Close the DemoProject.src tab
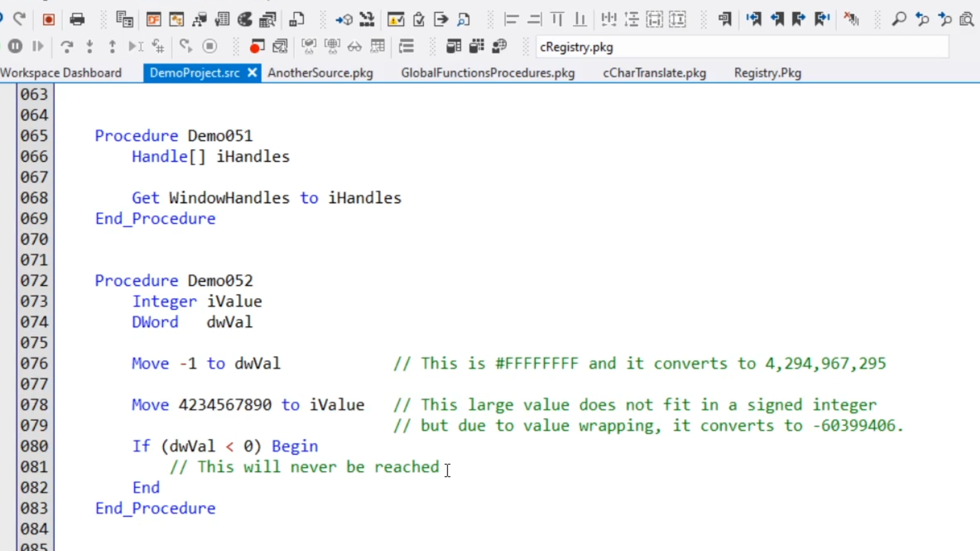This screenshot has width=980, height=551. point(252,73)
